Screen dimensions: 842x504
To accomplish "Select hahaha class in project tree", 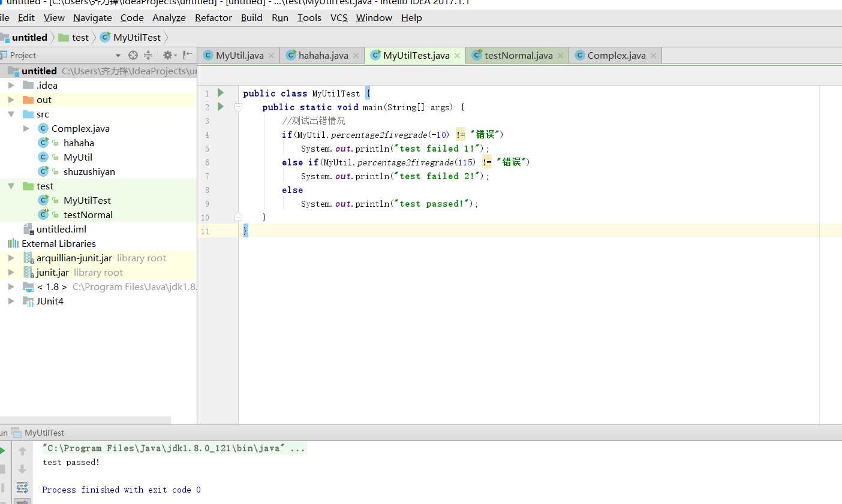I will (x=79, y=143).
